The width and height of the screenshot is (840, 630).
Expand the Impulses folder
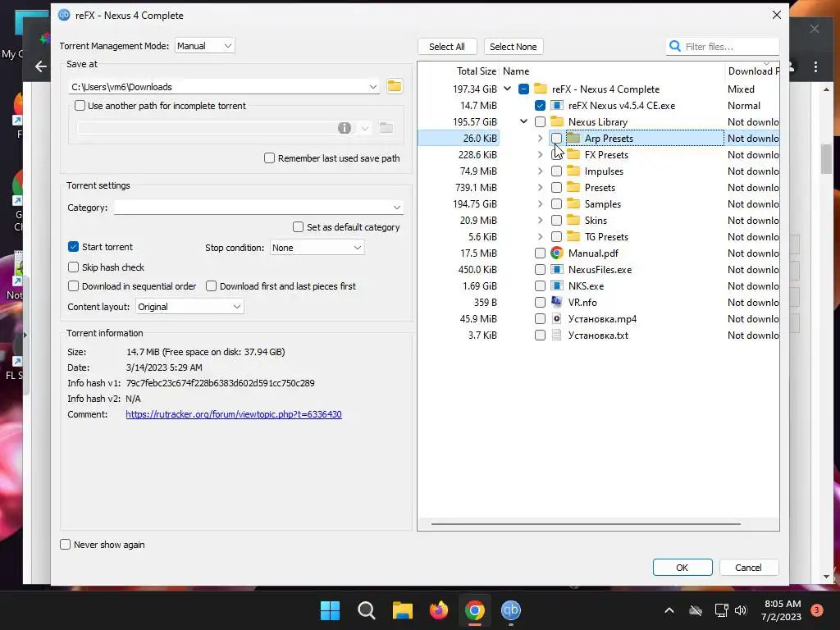coord(540,171)
